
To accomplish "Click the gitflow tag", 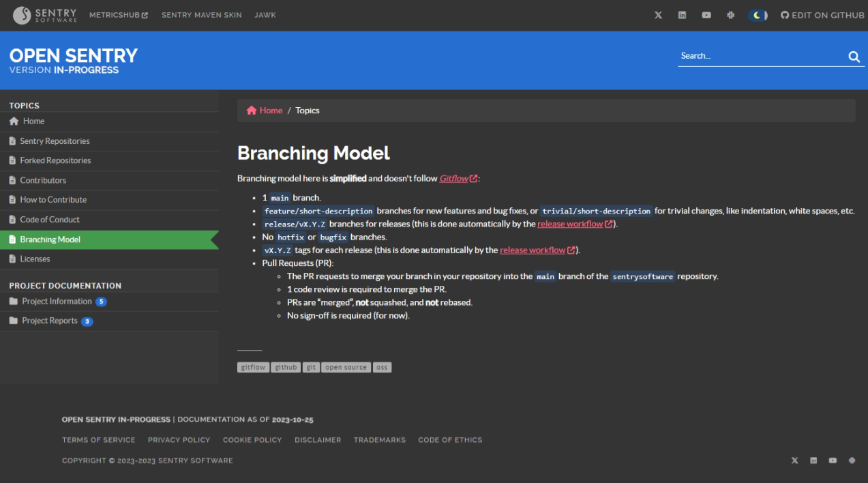I will tap(253, 367).
